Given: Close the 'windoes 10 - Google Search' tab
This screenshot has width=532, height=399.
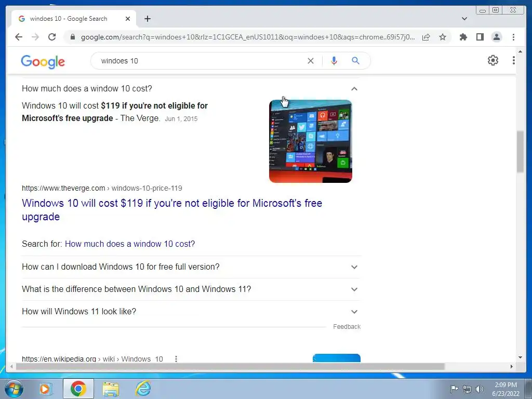Looking at the screenshot, I should (x=128, y=19).
